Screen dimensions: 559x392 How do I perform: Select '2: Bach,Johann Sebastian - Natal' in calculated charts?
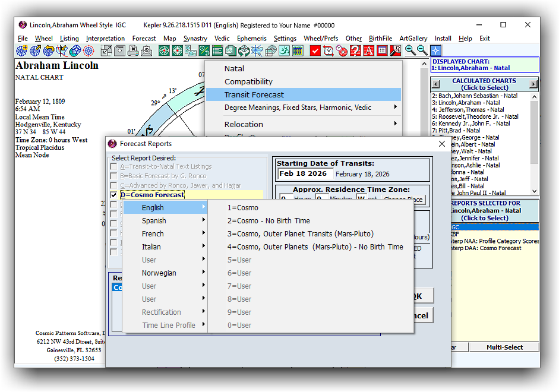481,96
